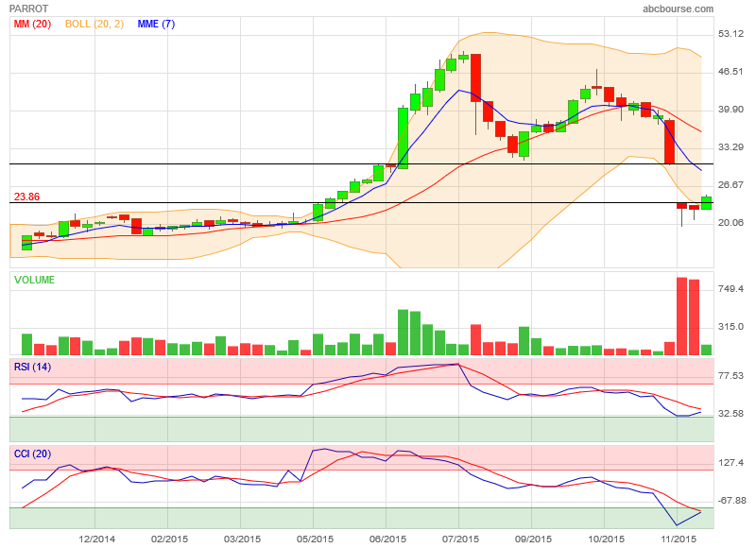Click the 46.51 price axis value
The width and height of the screenshot is (756, 548).
tap(730, 72)
